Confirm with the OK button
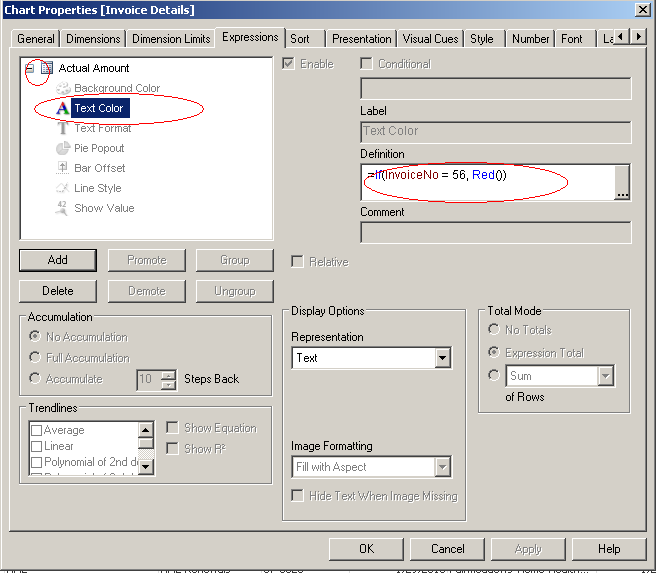Screen dimensions: 656x573 tap(366, 549)
